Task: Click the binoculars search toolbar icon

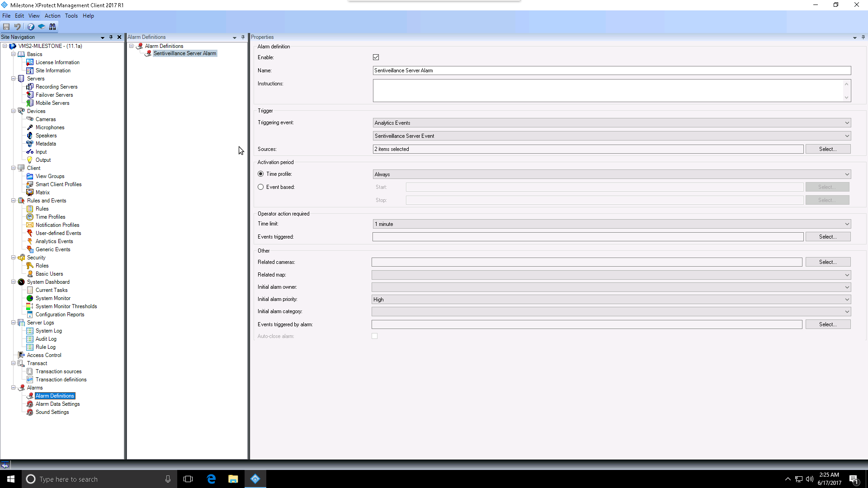Action: [52, 27]
